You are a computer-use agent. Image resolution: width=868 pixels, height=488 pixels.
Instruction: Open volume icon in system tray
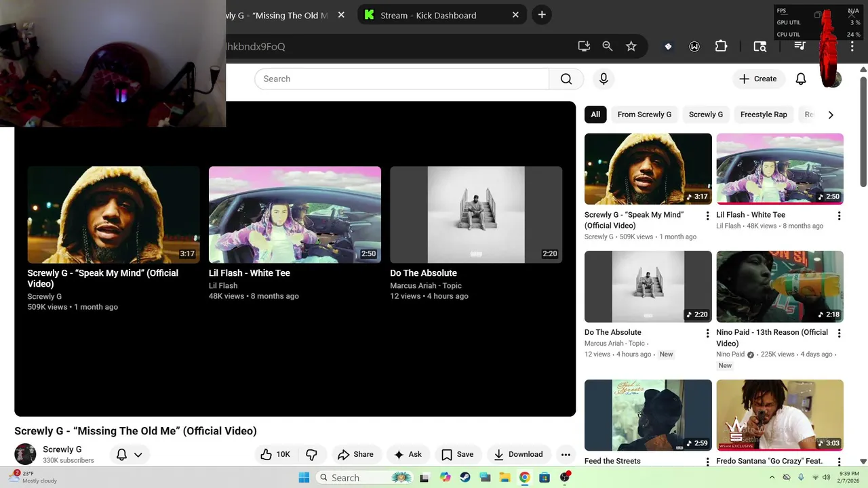(826, 477)
